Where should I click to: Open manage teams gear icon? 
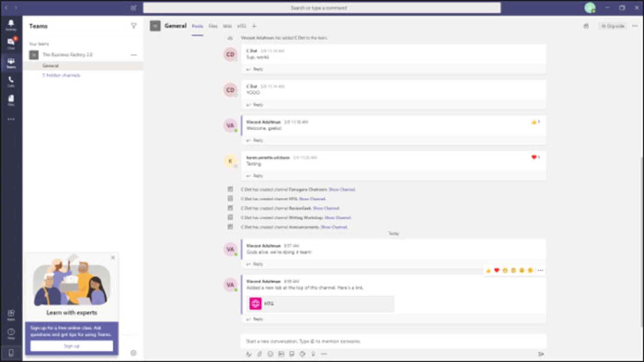point(133,353)
